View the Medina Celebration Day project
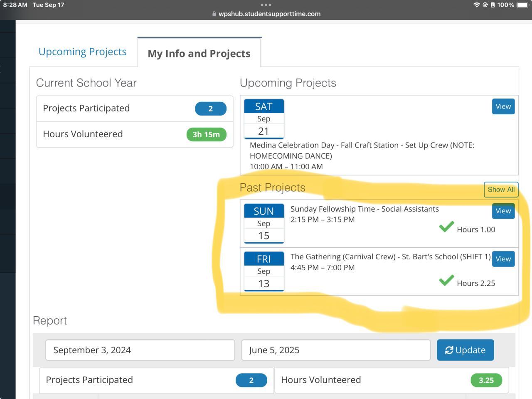 pyautogui.click(x=503, y=106)
